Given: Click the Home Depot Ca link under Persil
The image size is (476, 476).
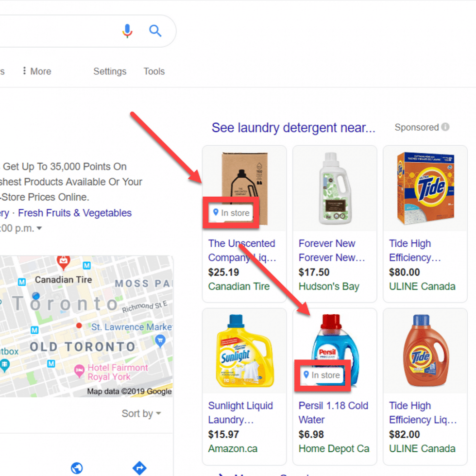Looking at the screenshot, I should click(x=334, y=448).
